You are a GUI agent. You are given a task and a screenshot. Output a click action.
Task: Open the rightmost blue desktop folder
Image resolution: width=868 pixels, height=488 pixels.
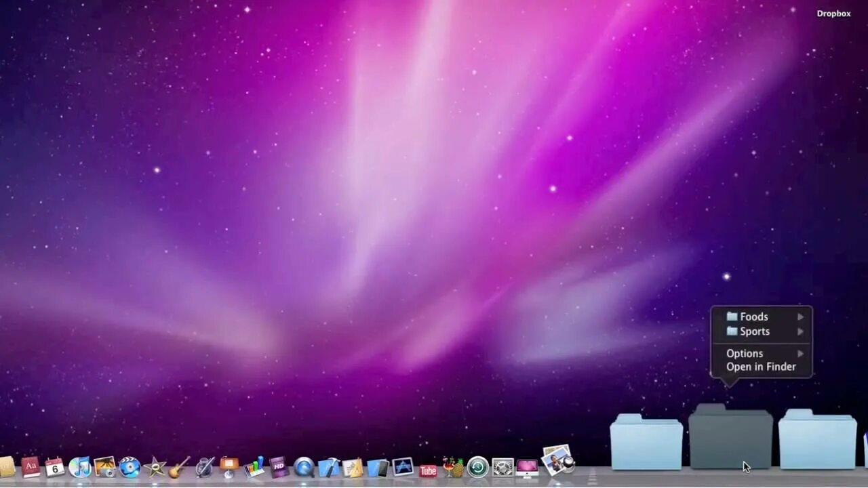tap(817, 441)
